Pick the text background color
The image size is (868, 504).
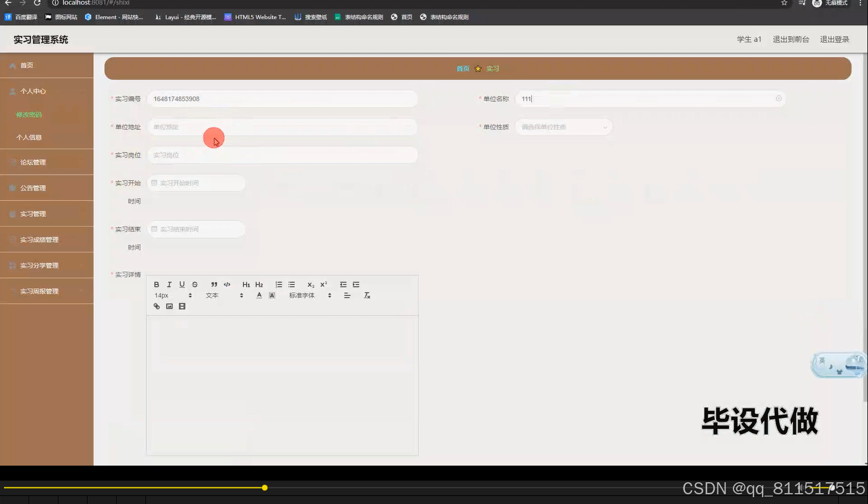pos(272,296)
